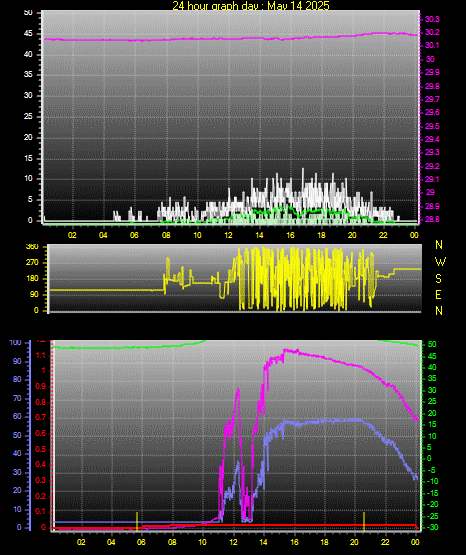466x555 pixels.
Task: Click the magenta pressure label "29.9"
Action: pos(432,72)
